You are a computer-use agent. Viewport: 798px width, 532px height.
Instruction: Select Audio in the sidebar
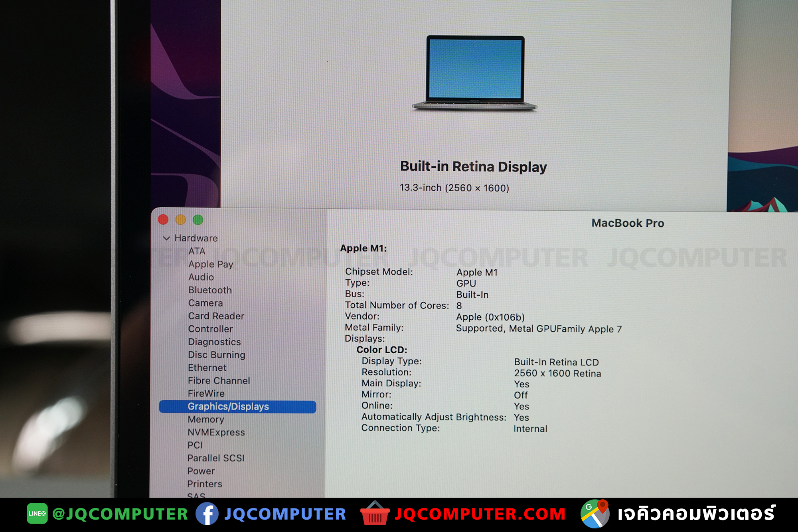[201, 277]
